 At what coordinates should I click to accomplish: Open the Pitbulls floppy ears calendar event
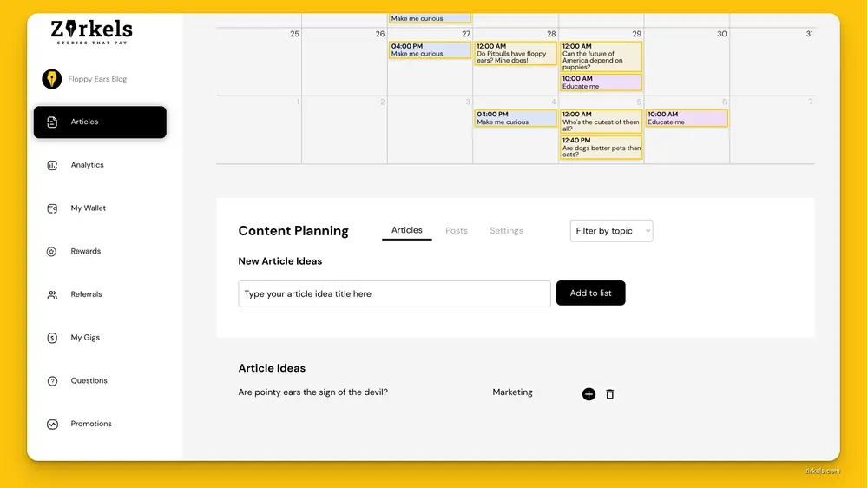point(516,53)
